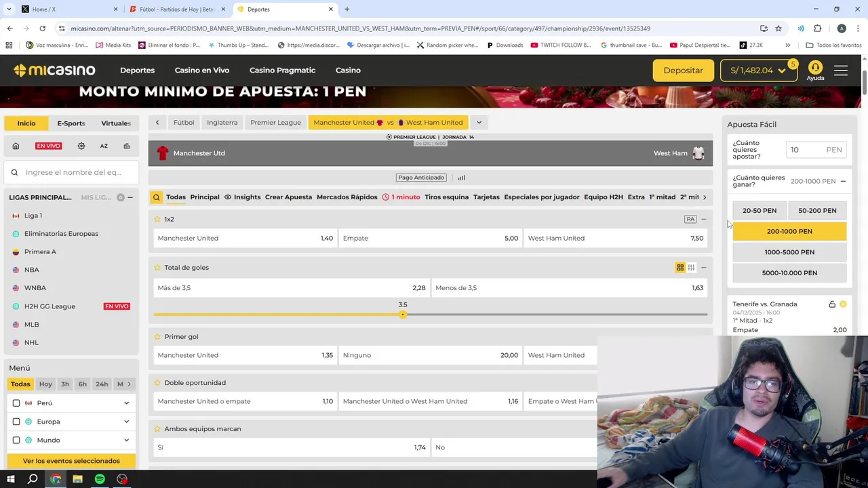The image size is (868, 488).
Task: Collapse the Total de goles section
Action: 704,268
